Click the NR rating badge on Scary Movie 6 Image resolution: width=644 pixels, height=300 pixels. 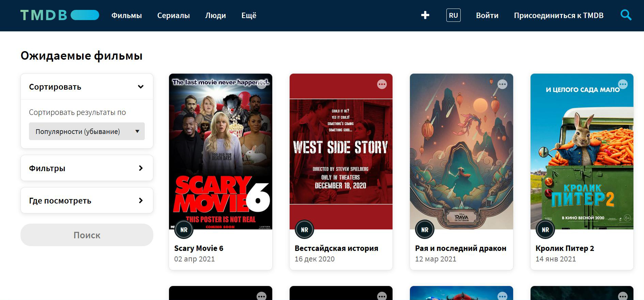pos(184,230)
